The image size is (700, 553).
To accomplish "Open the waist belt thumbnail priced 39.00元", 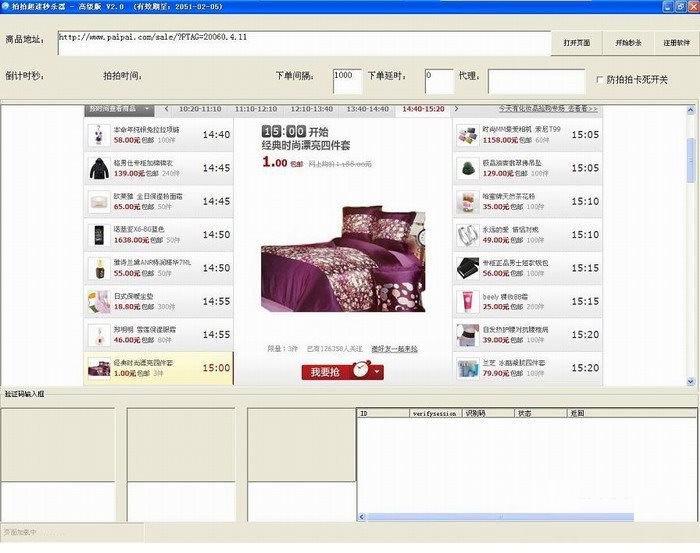I will point(467,335).
